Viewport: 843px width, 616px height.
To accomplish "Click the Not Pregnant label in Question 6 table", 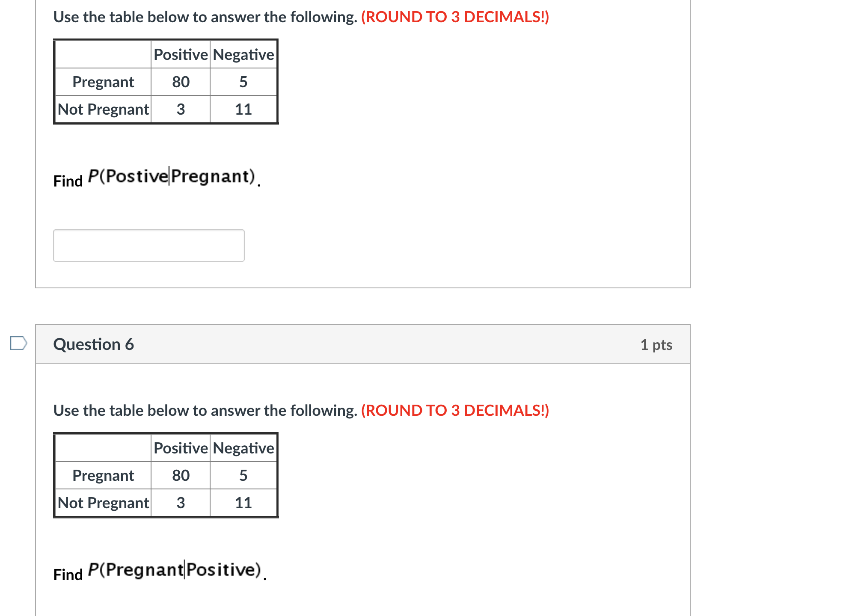I will [103, 503].
